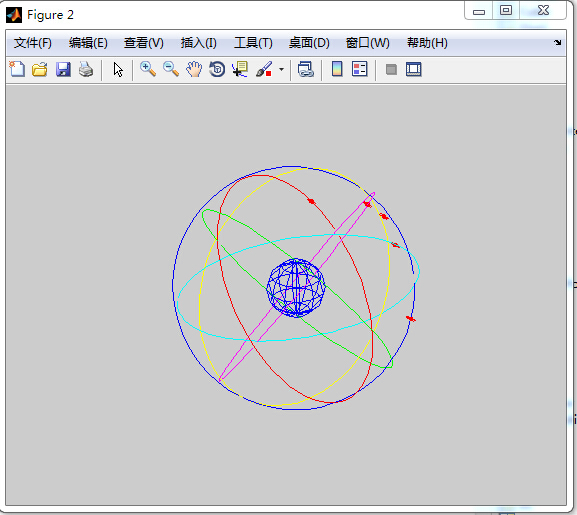This screenshot has height=515, width=577.
Task: Click the New Figure icon
Action: 17,69
